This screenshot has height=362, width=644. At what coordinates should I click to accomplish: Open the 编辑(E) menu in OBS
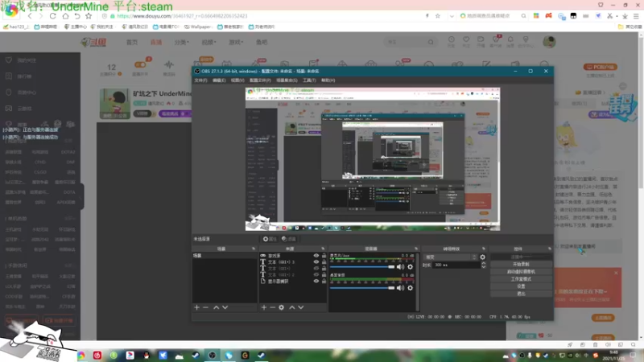pyautogui.click(x=219, y=80)
